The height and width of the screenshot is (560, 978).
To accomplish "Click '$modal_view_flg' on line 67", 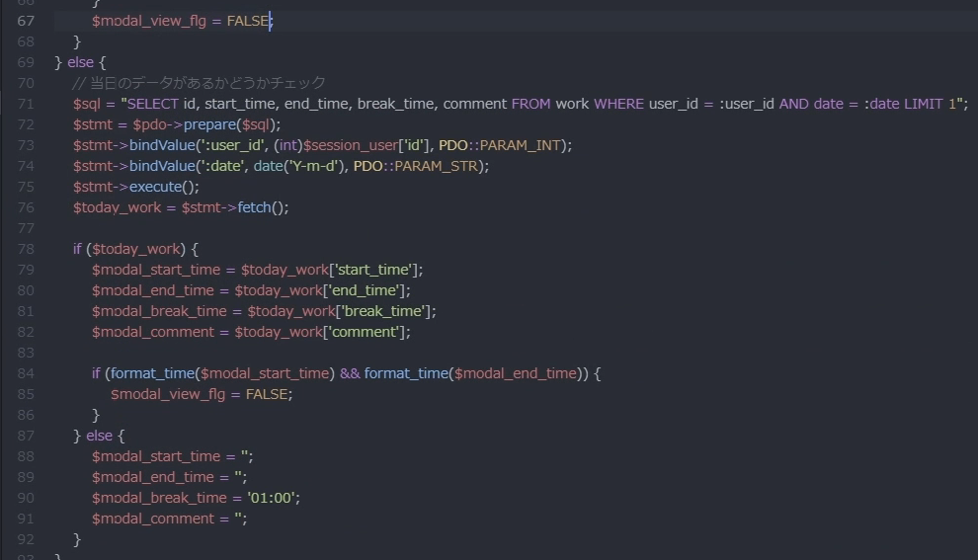I will 148,21.
